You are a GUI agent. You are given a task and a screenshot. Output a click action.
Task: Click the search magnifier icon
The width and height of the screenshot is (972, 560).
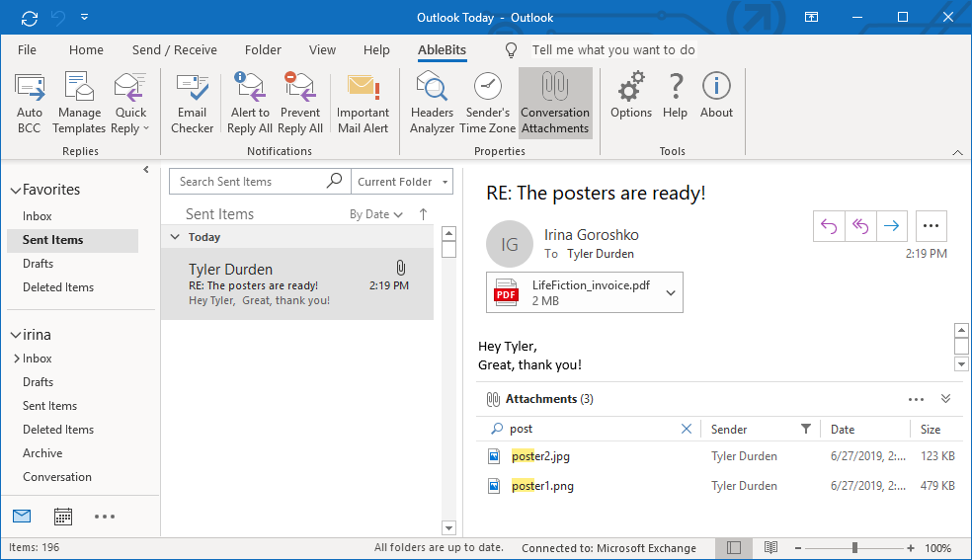[x=334, y=181]
